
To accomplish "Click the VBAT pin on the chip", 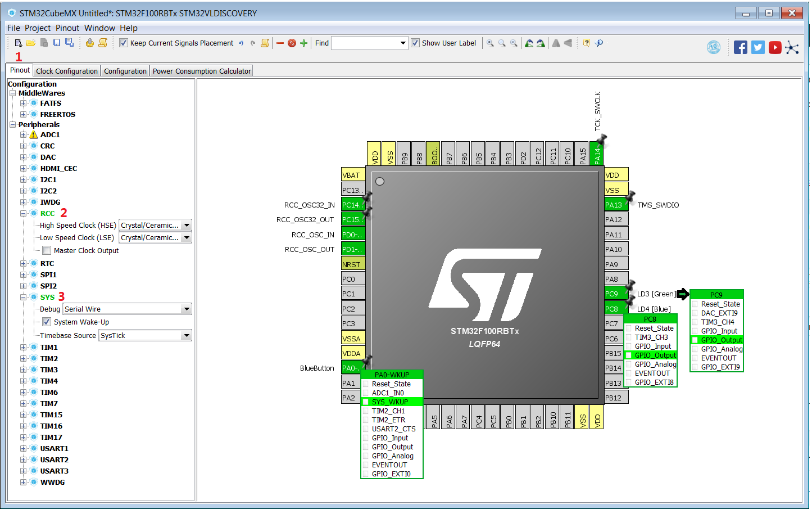I will pos(353,175).
